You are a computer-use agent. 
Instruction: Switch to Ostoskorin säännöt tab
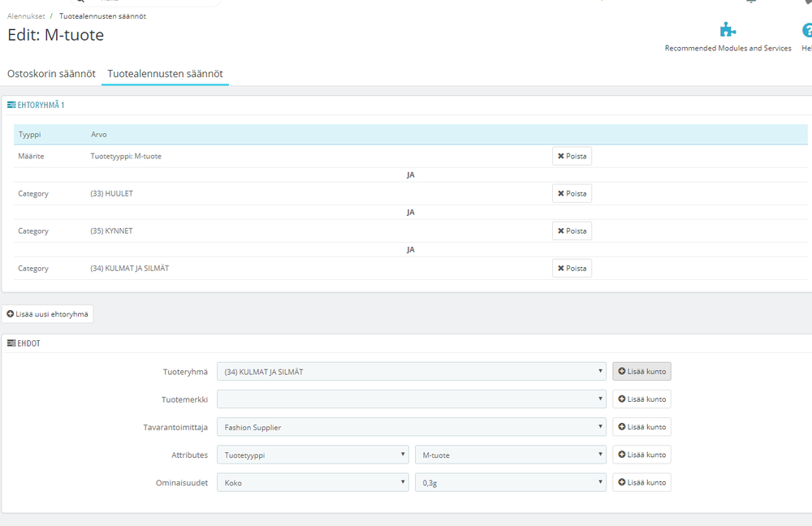51,74
